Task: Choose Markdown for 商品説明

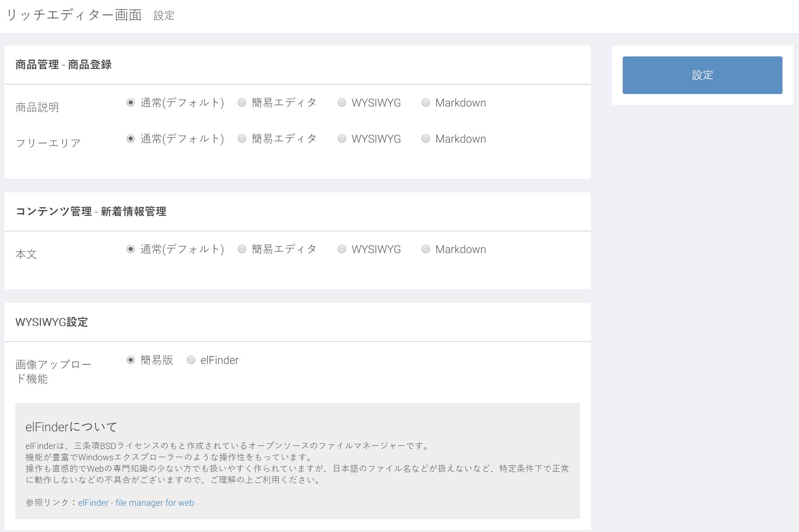Action: coord(426,103)
